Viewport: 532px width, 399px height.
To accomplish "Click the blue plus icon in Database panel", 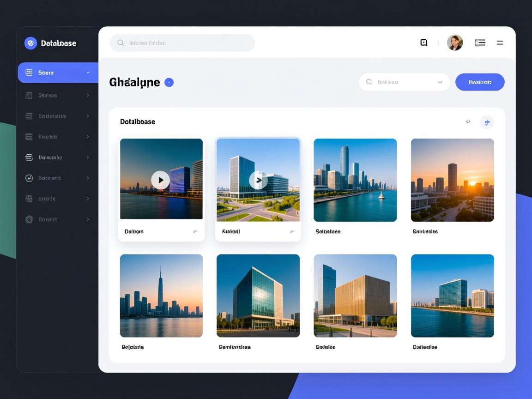I will pos(487,122).
